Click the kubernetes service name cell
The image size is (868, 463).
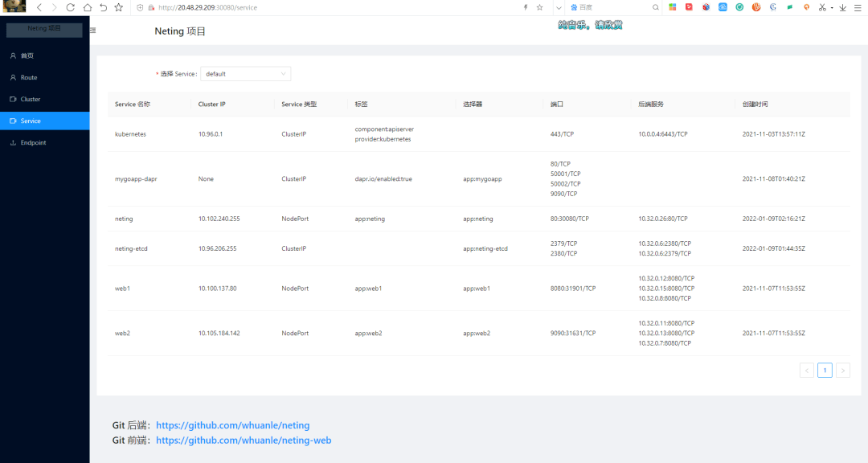click(x=131, y=134)
